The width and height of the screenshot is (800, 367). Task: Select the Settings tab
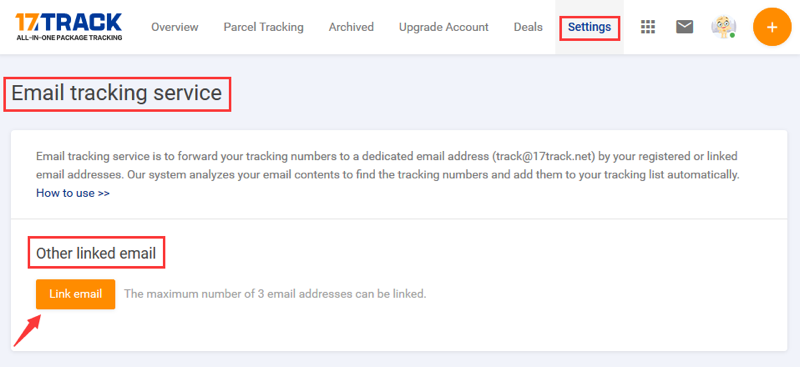point(589,27)
